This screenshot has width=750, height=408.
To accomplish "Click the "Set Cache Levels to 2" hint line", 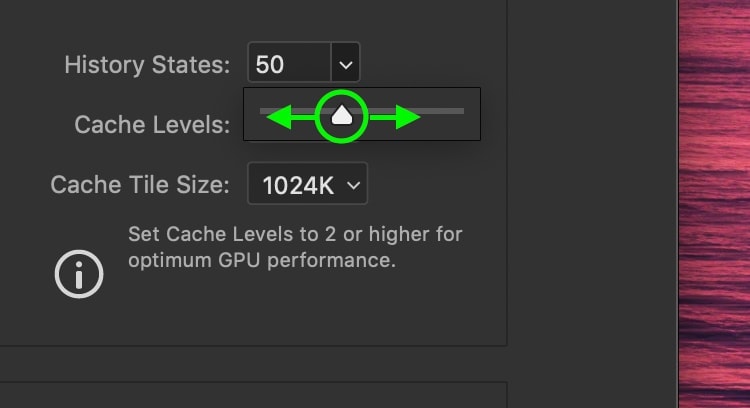I will (x=295, y=234).
